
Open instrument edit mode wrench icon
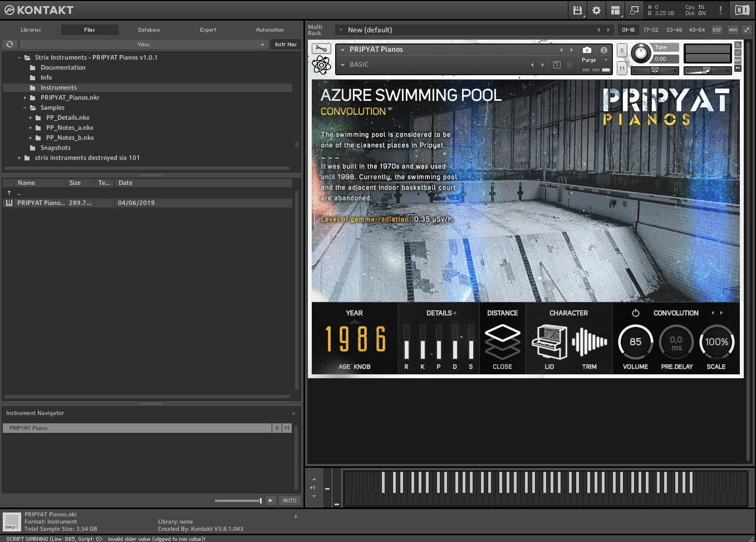(x=321, y=49)
